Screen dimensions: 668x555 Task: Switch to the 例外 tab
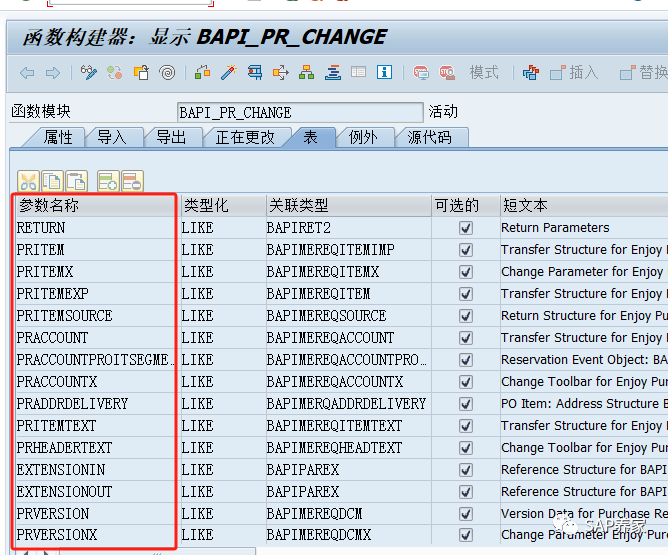tap(363, 138)
